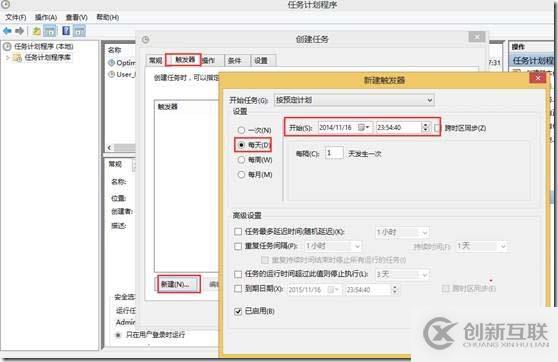Uncheck 已启用(B) checkbox
Screen dimensions: 558x362
point(238,311)
